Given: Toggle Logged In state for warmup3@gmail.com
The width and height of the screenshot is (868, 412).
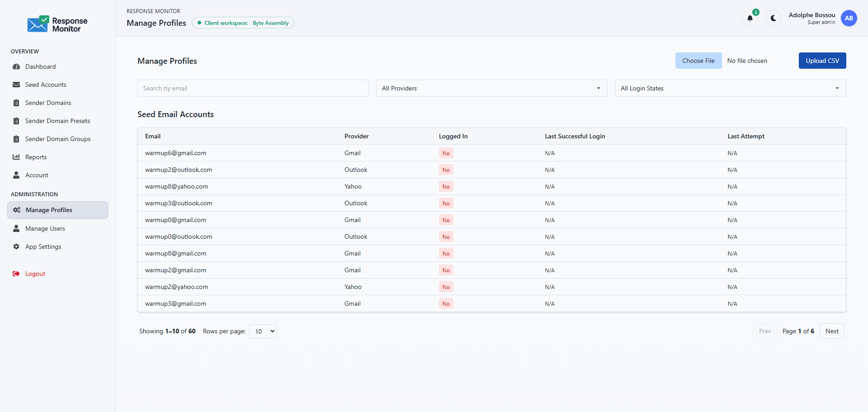Looking at the screenshot, I should [x=446, y=303].
